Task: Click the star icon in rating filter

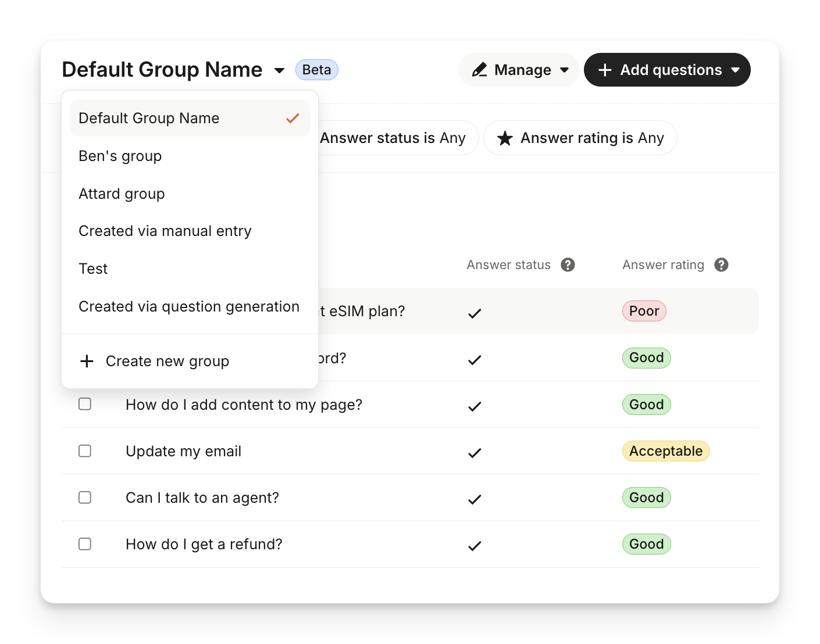Action: click(x=505, y=138)
